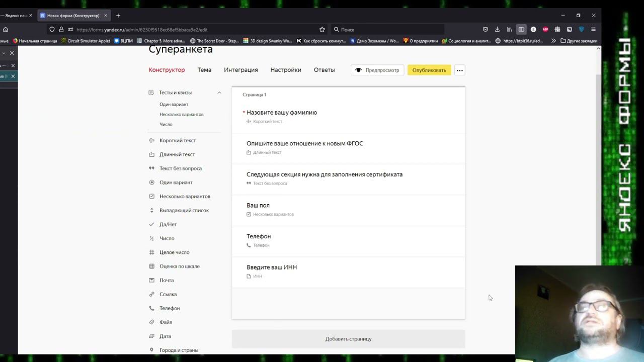
Task: Open the Настройки tab
Action: [x=286, y=70]
